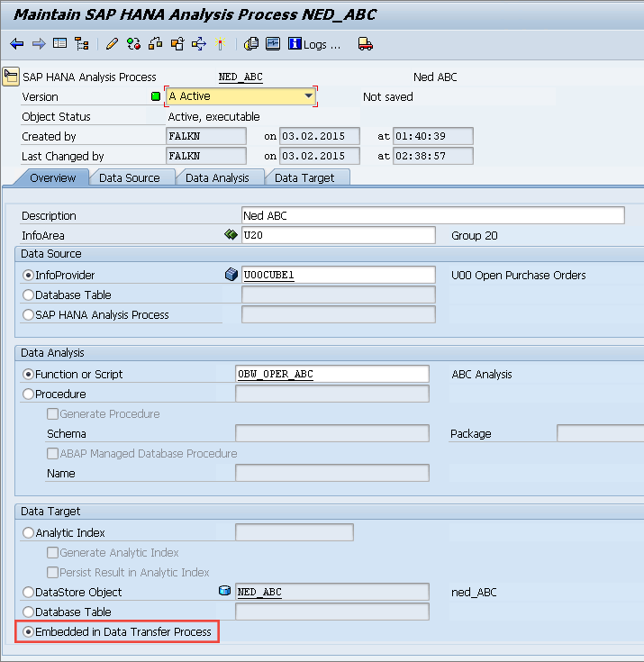Viewport: 644px width, 662px height.
Task: Click the 'Active, executable' object status text
Action: click(213, 116)
